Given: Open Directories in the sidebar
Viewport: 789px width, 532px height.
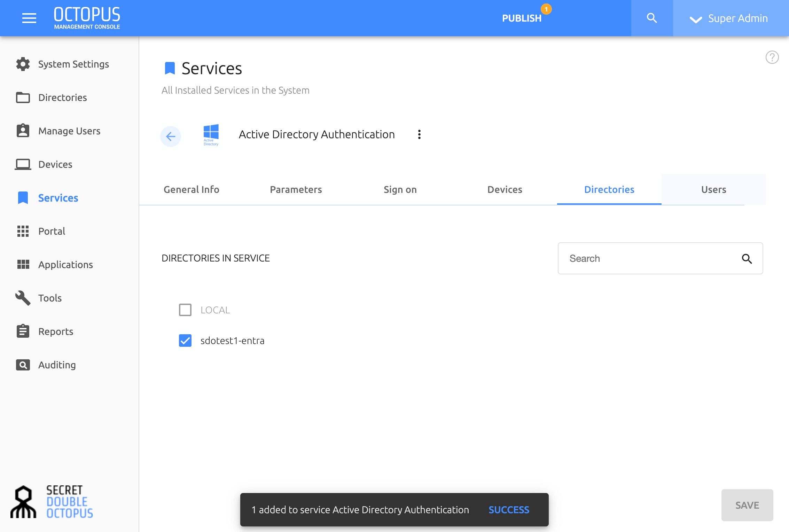Looking at the screenshot, I should (x=63, y=97).
